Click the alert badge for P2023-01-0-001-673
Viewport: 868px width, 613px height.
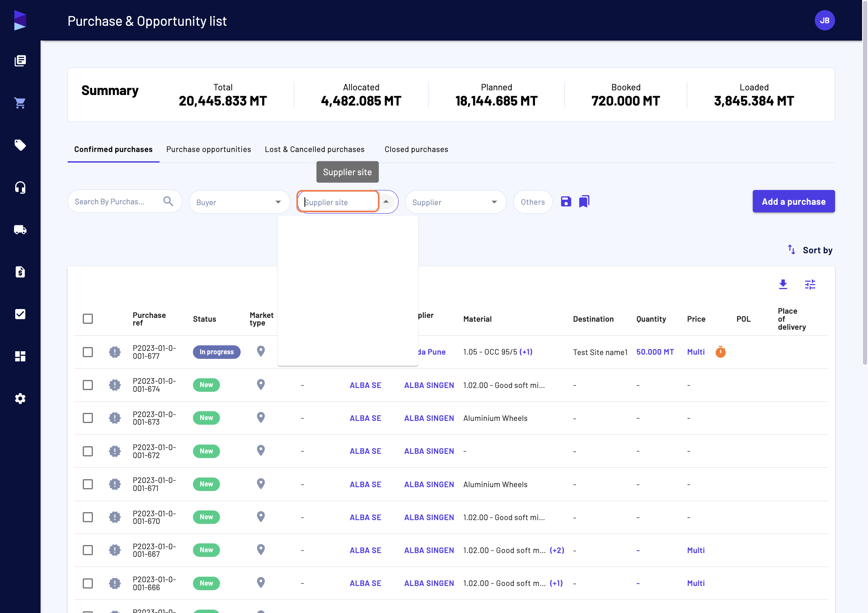coord(115,418)
